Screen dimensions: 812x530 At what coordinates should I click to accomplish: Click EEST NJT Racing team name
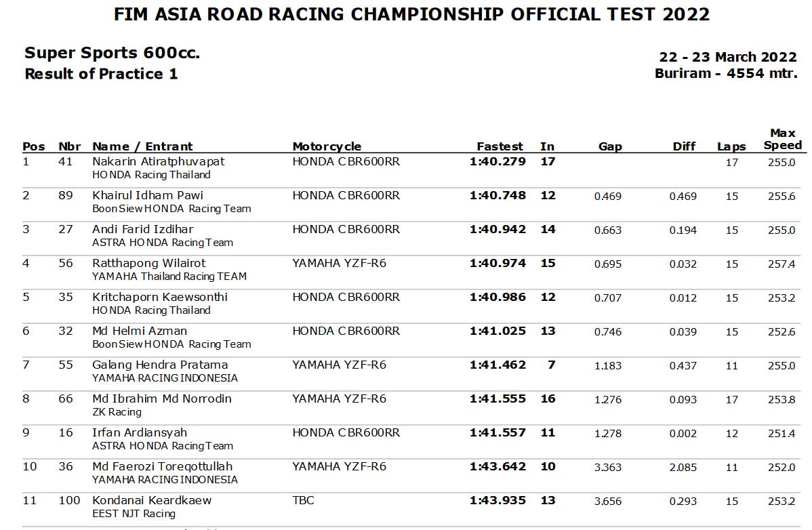point(134,514)
